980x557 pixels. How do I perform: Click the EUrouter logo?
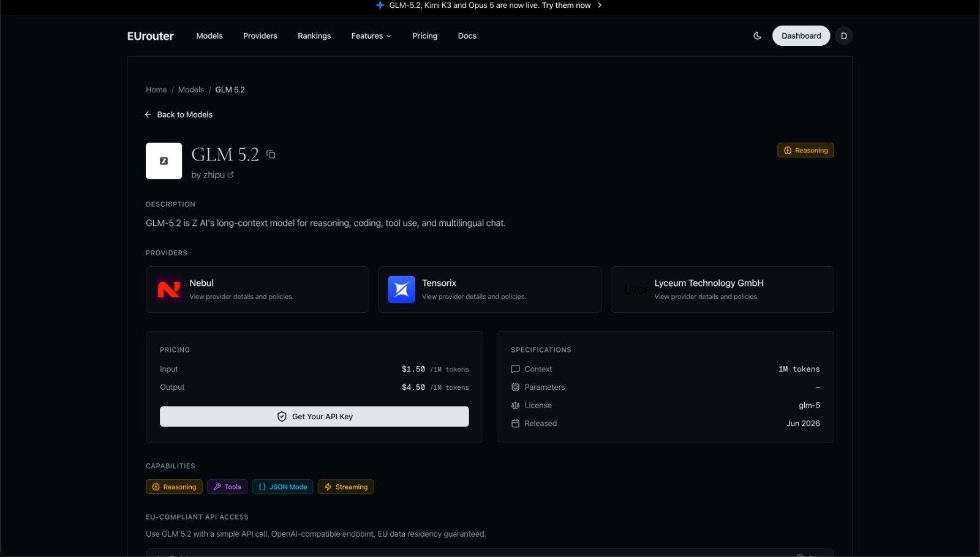[150, 36]
